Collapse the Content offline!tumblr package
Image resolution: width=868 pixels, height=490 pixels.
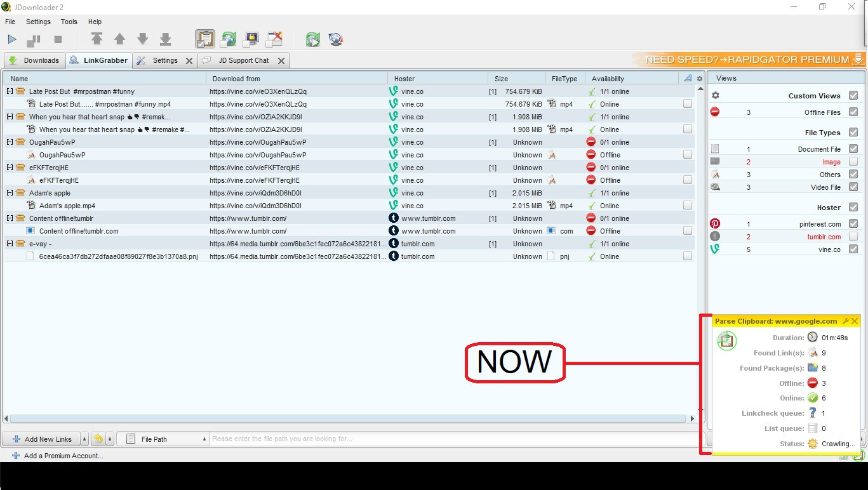click(10, 218)
